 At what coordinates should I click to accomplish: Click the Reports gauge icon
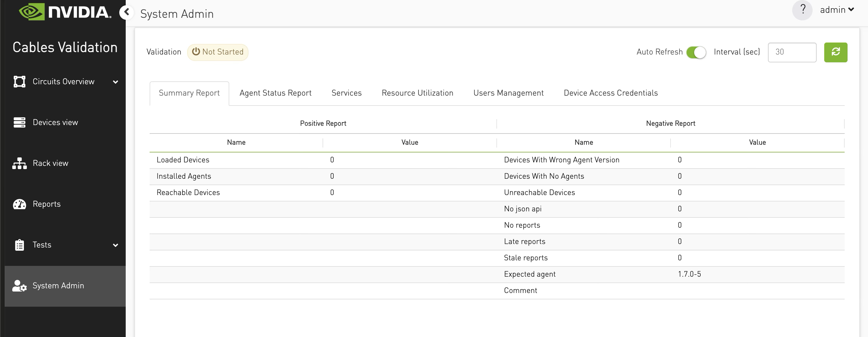click(x=19, y=204)
